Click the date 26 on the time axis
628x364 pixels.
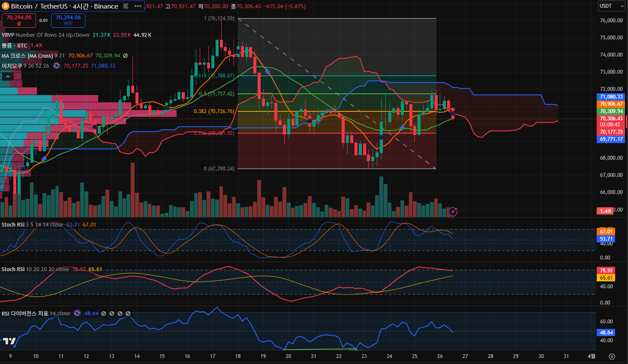coord(440,356)
